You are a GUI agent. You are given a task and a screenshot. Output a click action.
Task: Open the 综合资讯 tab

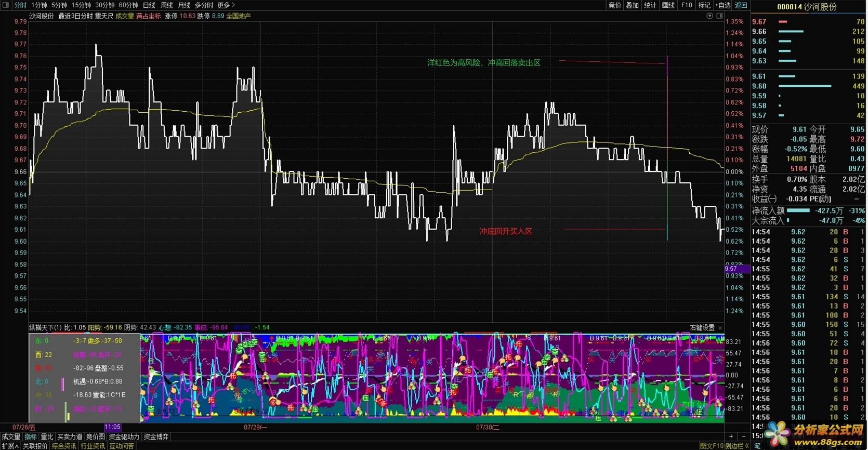(64, 446)
